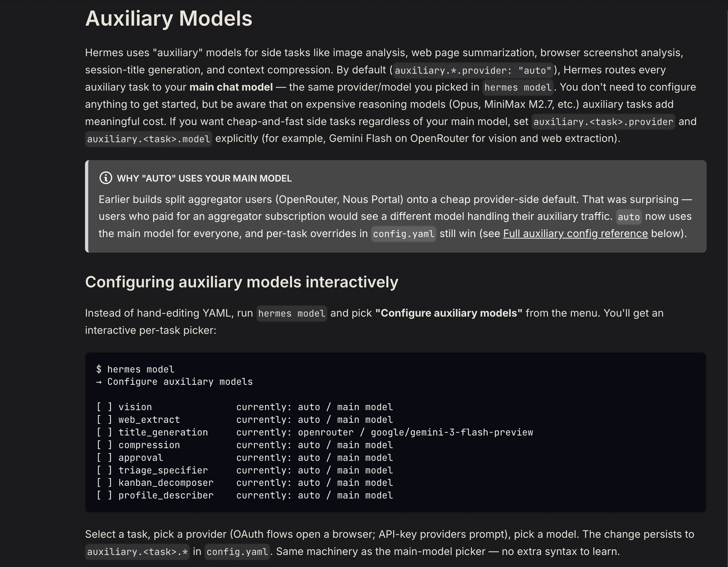
Task: Click the auxiliary.<task>.model code snippet
Action: click(149, 139)
